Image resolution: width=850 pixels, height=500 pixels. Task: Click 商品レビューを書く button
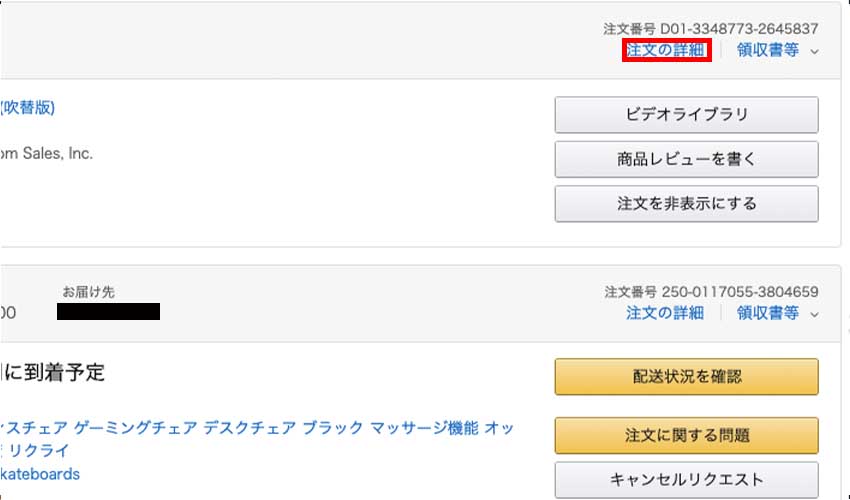pyautogui.click(x=686, y=159)
